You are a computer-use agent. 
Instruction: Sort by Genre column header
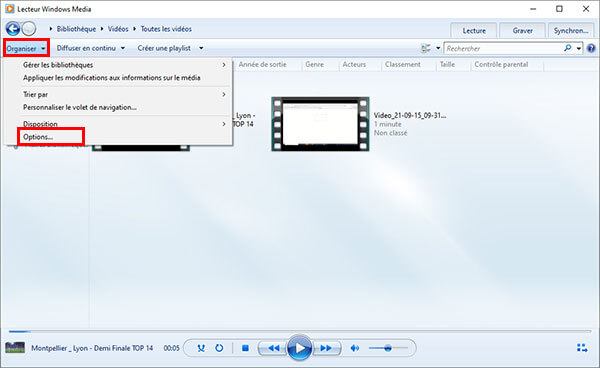click(x=315, y=65)
